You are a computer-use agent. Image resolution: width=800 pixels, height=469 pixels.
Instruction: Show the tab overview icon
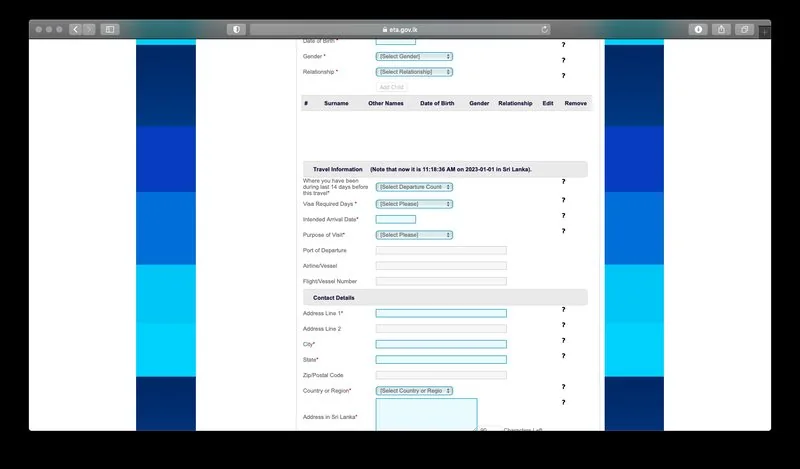(744, 30)
